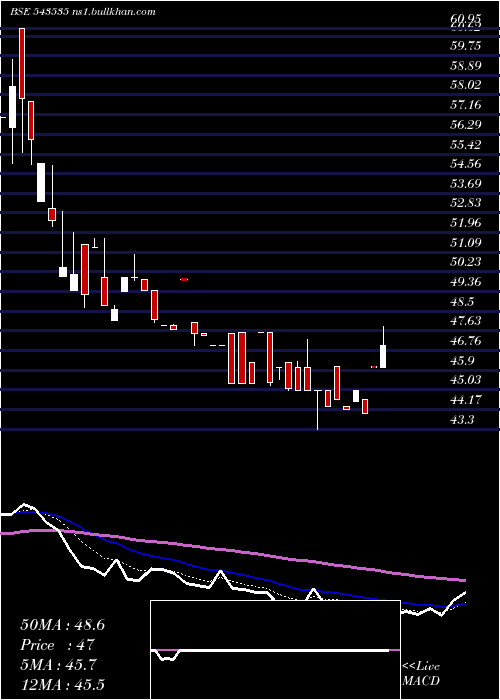The width and height of the screenshot is (500, 700).
Task: Click the 58.02 price level label
Action: click(466, 85)
